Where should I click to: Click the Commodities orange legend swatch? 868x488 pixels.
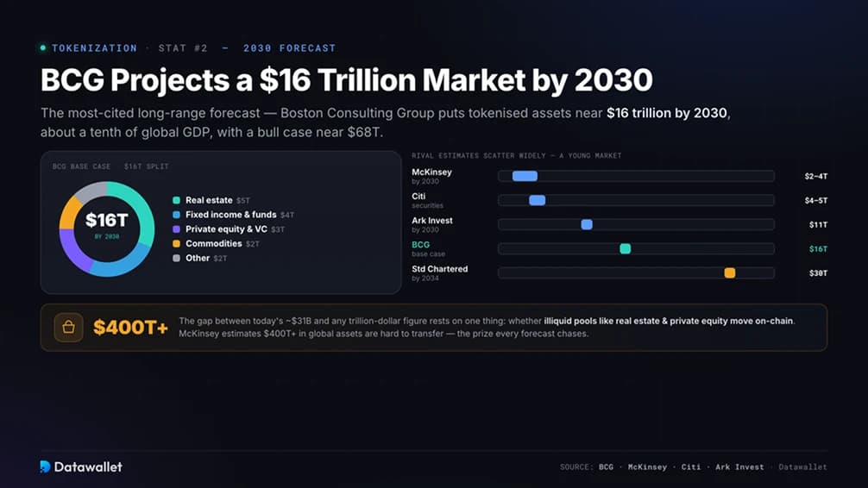(176, 243)
